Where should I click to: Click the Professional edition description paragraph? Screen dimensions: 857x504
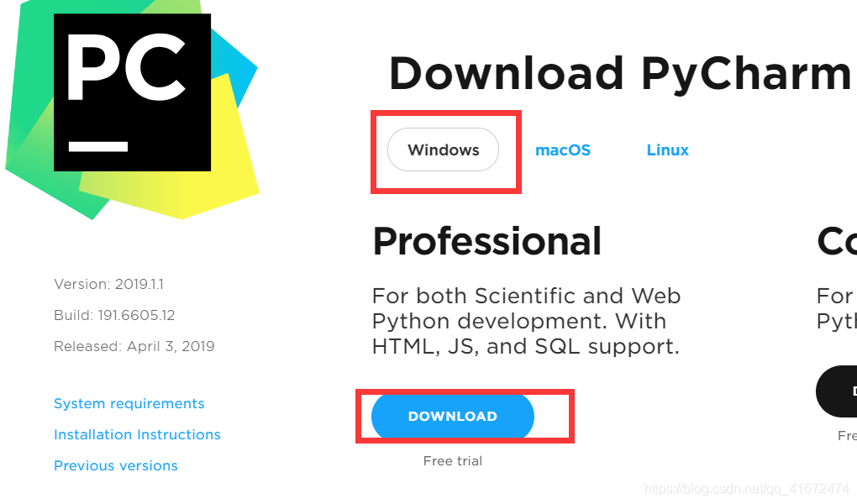tap(526, 322)
